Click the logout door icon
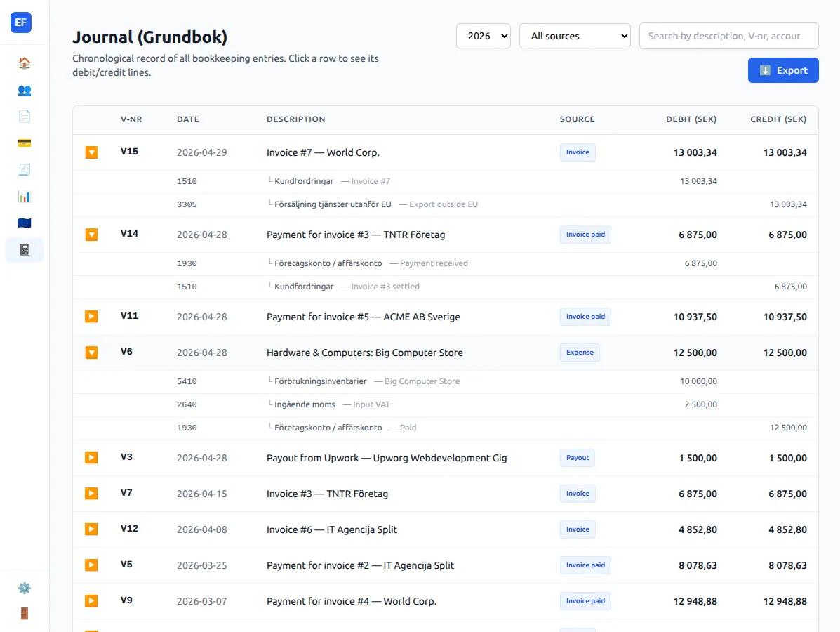840x632 pixels. click(x=24, y=614)
